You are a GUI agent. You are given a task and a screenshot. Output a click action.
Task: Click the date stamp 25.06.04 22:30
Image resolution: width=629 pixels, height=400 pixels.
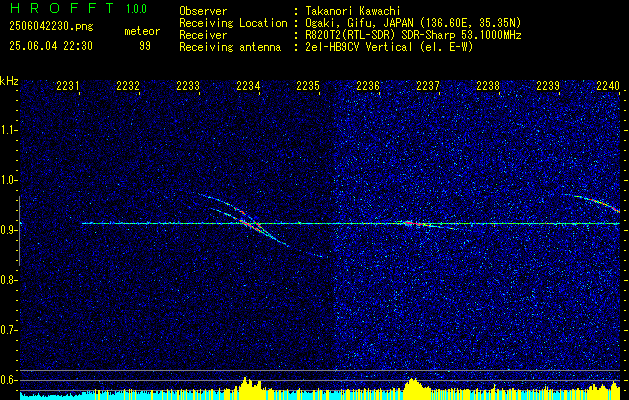pos(51,46)
